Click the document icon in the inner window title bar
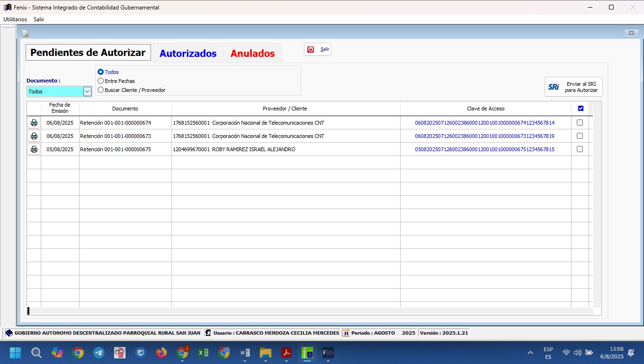Viewport: 644px width, 364px height. 25,33
